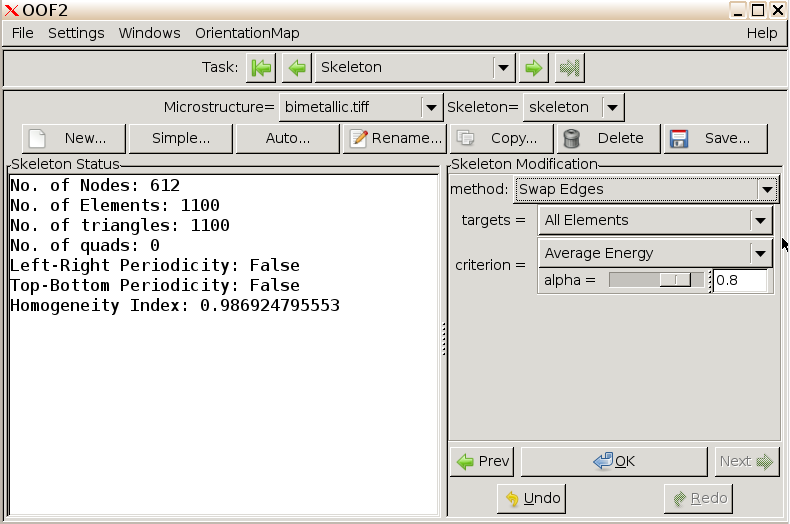Viewport: 790px width, 524px height.
Task: Click the next task green arrow
Action: [534, 68]
